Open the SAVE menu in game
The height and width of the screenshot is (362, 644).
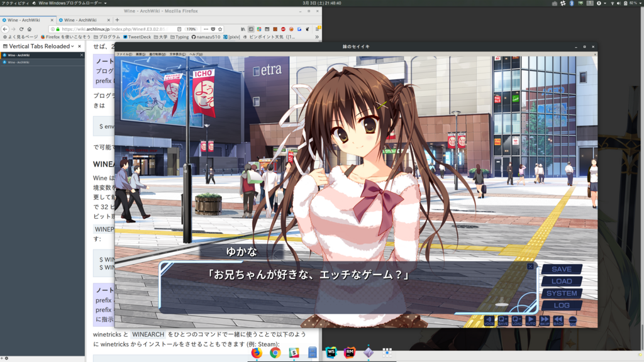562,269
